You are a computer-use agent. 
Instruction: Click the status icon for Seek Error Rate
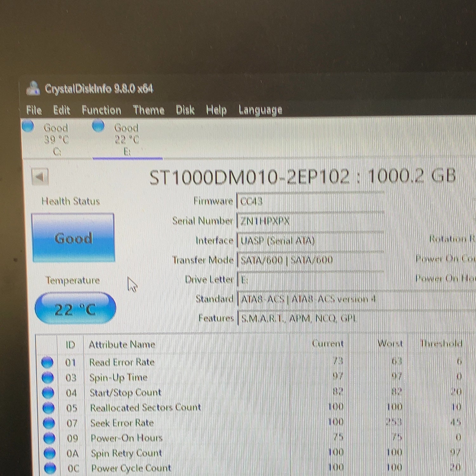(49, 423)
